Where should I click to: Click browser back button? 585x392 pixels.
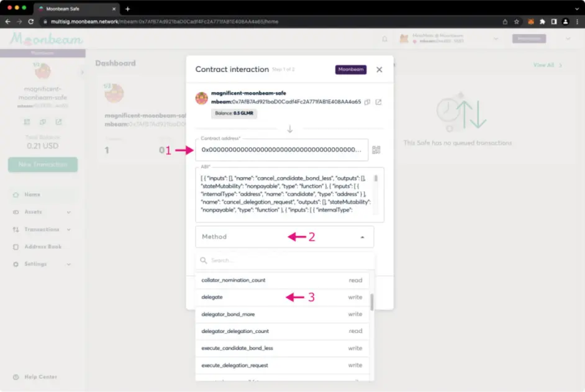coord(8,22)
